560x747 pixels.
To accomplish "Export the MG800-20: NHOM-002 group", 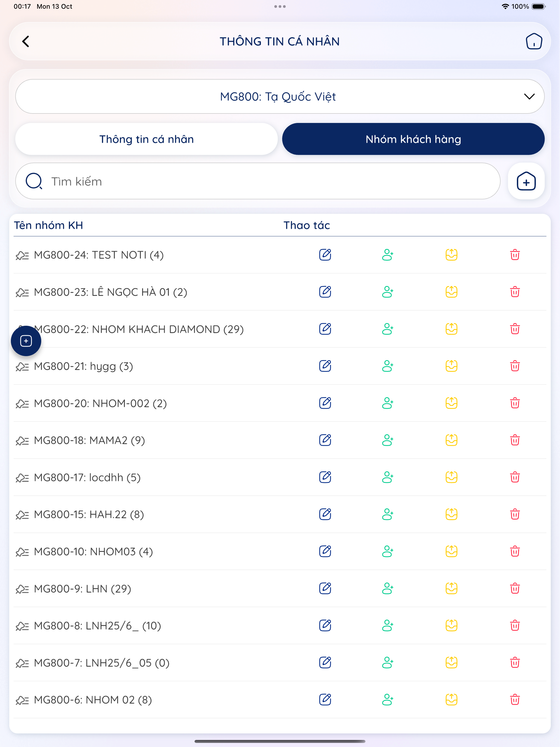I will (451, 403).
